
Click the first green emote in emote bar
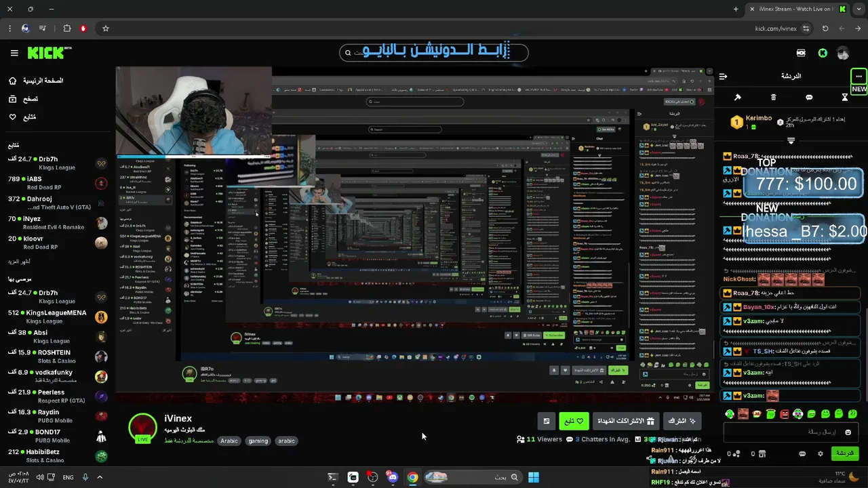click(730, 413)
